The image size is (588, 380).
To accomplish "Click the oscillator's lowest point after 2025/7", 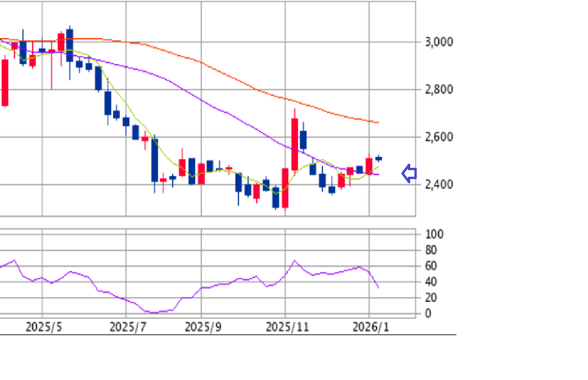I will pos(154,312).
